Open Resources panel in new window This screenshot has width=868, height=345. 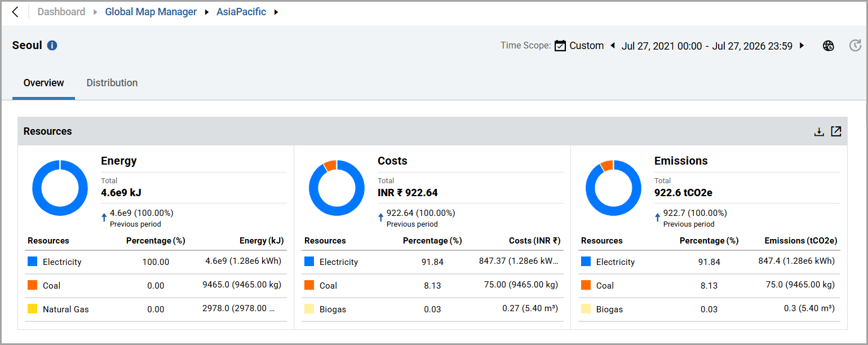pos(836,131)
